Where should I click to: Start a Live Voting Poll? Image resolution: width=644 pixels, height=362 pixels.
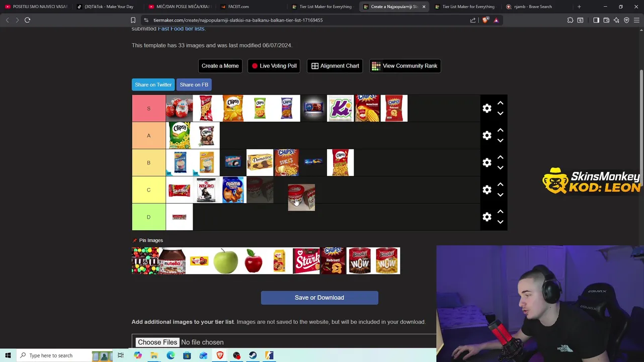274,66
